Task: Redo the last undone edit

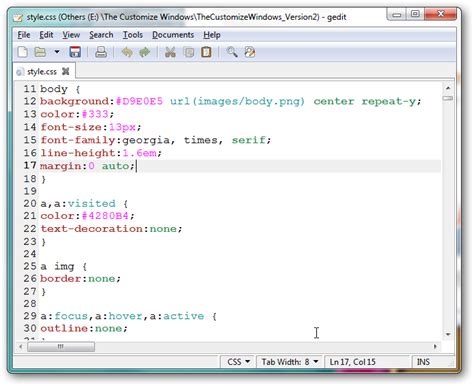Action: (145, 52)
